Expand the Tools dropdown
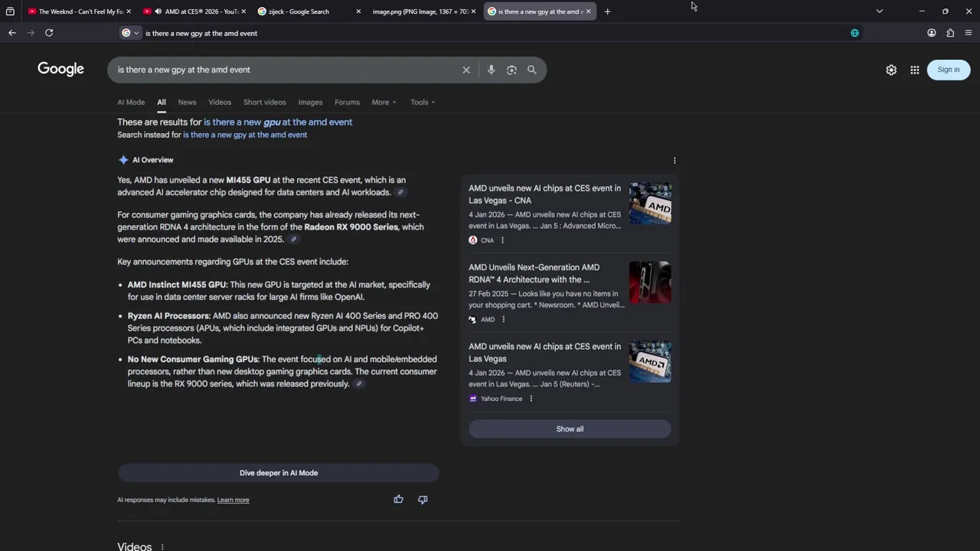 (423, 102)
